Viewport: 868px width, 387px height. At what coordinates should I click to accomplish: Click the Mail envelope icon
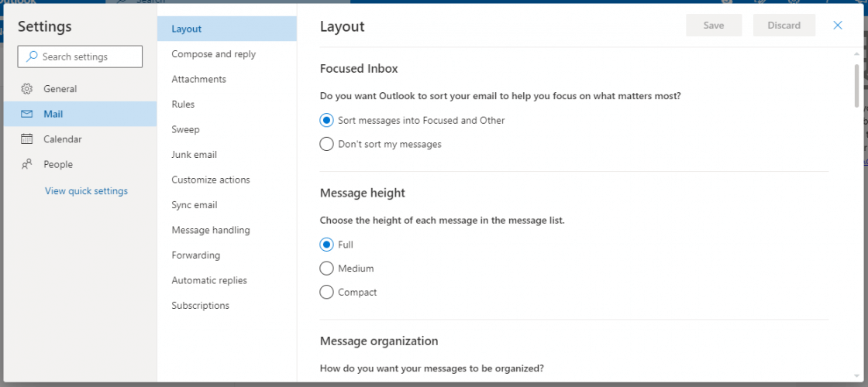[26, 114]
